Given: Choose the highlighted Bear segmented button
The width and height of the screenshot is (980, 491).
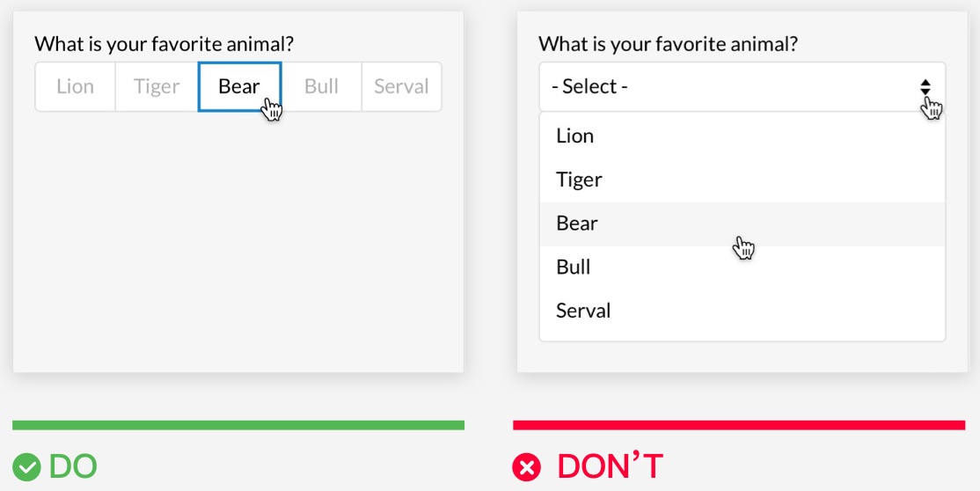Looking at the screenshot, I should point(239,86).
